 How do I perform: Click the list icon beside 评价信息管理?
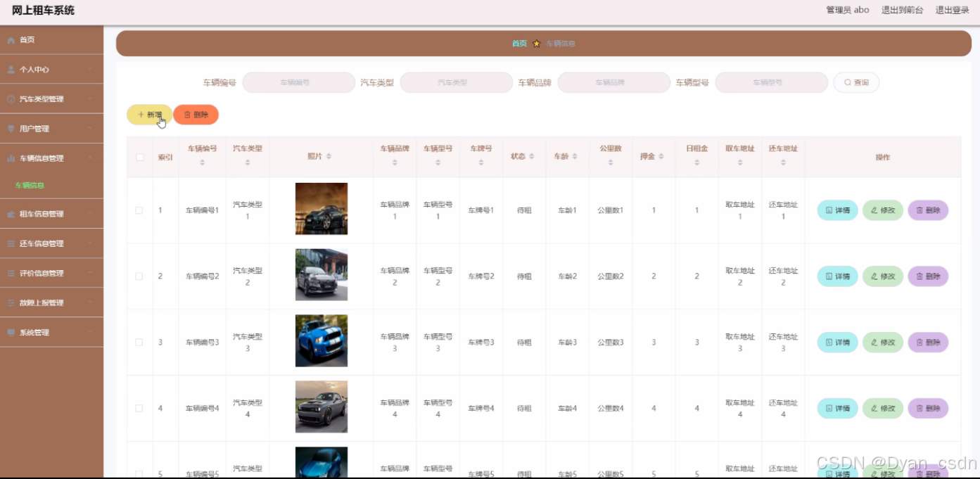11,273
